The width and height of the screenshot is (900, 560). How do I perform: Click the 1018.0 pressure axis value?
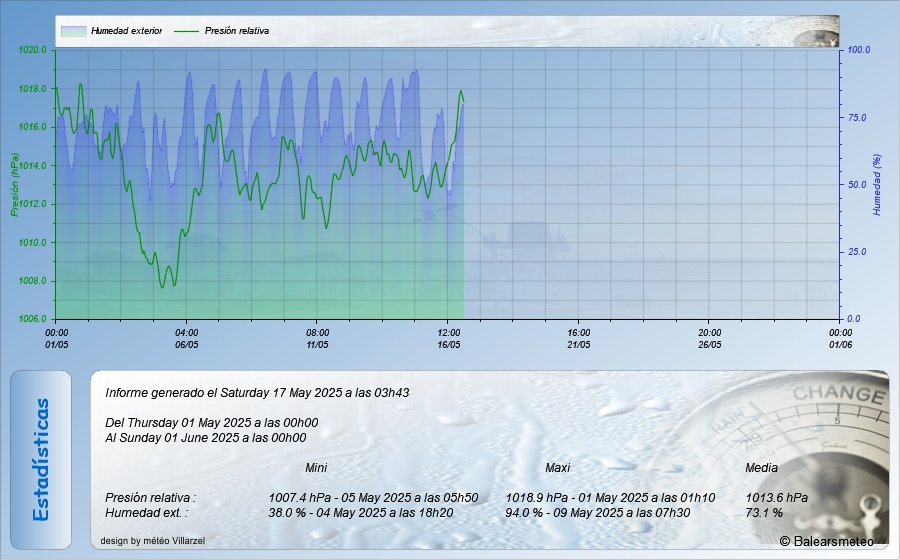point(32,88)
